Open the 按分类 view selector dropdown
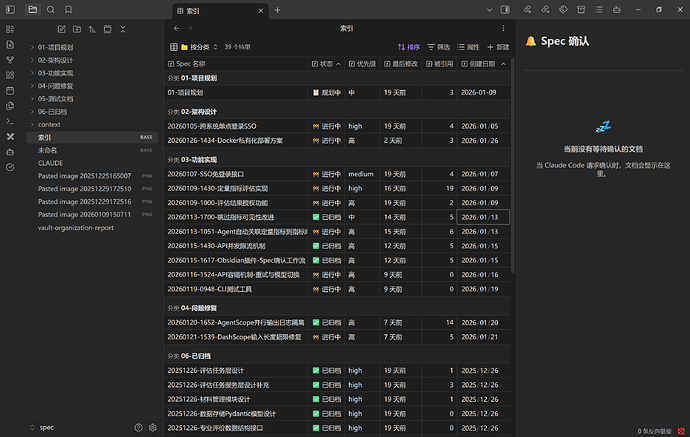 [194, 47]
